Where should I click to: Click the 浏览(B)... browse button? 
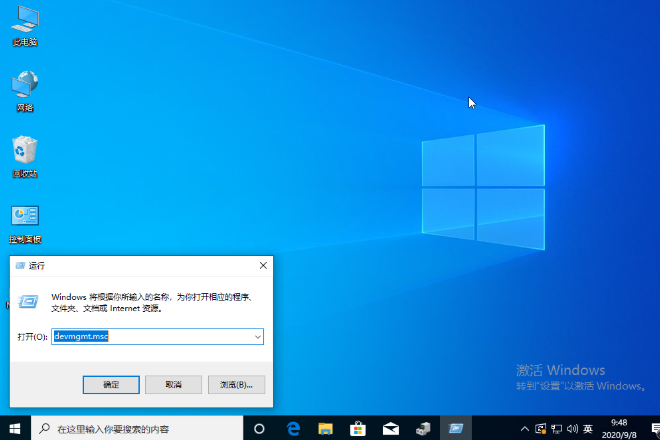pyautogui.click(x=236, y=384)
